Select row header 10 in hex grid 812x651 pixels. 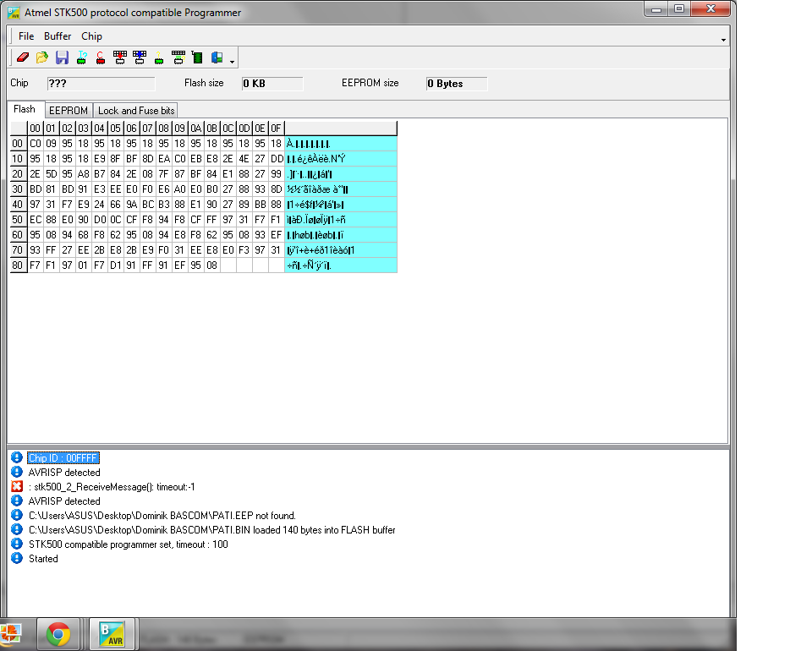pos(18,158)
